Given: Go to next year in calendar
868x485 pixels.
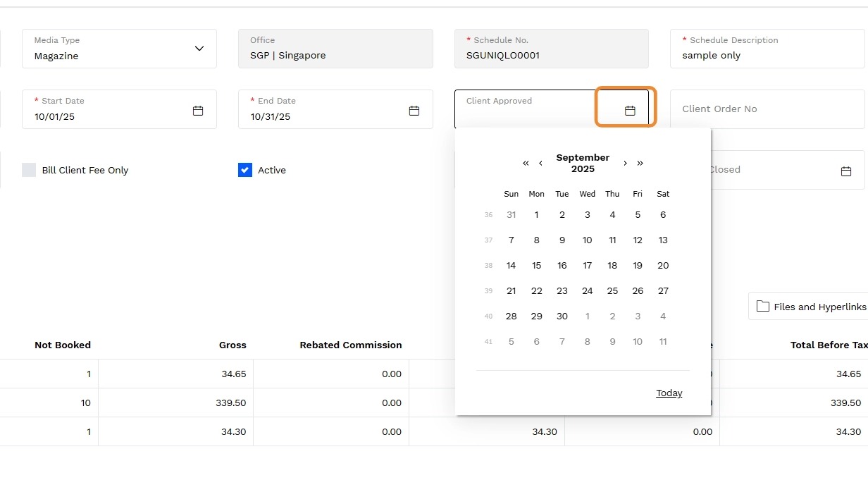Looking at the screenshot, I should (x=640, y=164).
